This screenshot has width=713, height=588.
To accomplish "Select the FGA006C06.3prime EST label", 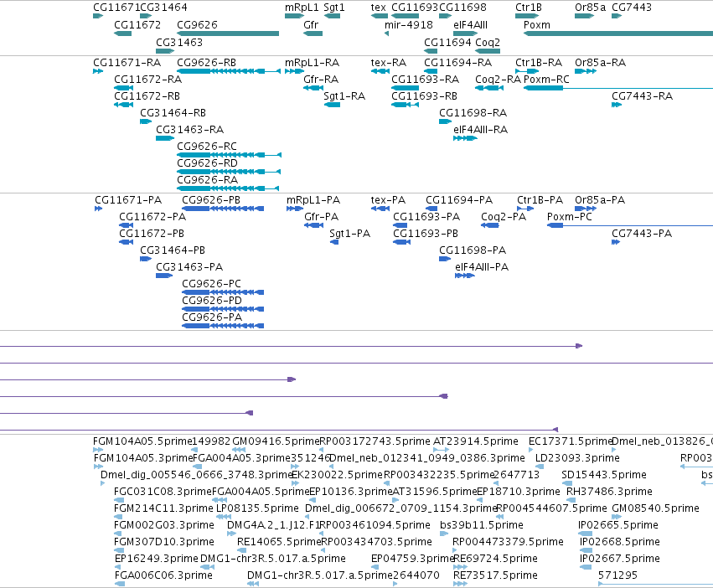I will (x=163, y=575).
